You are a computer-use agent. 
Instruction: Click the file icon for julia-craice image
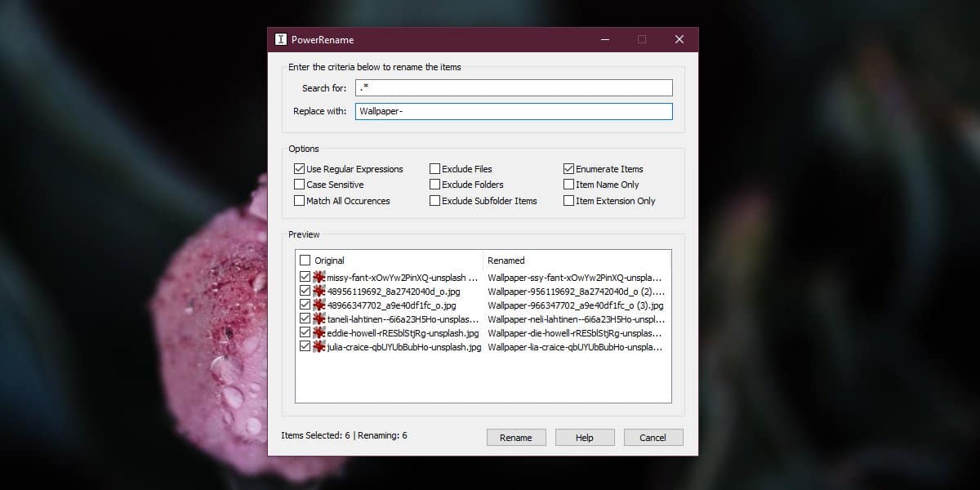319,347
